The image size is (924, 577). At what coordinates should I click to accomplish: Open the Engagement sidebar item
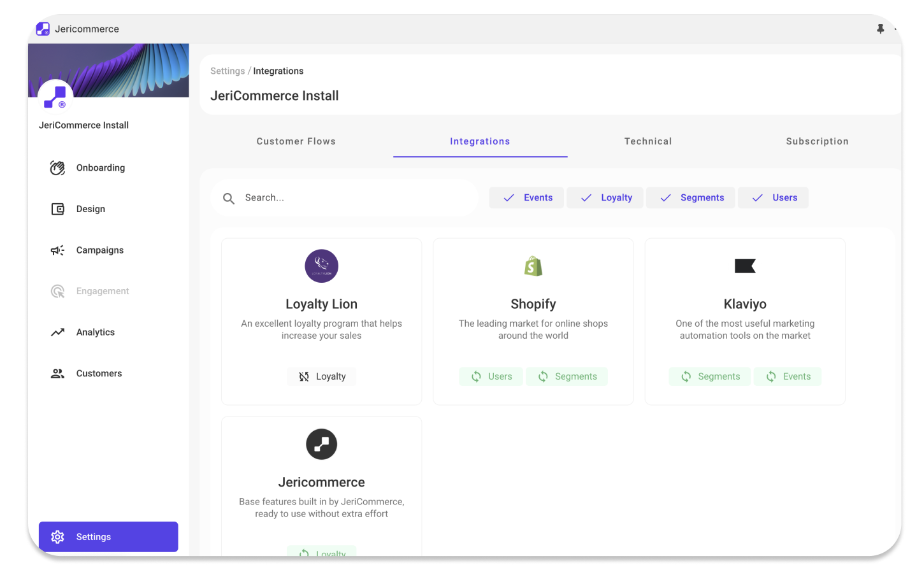tap(108, 291)
